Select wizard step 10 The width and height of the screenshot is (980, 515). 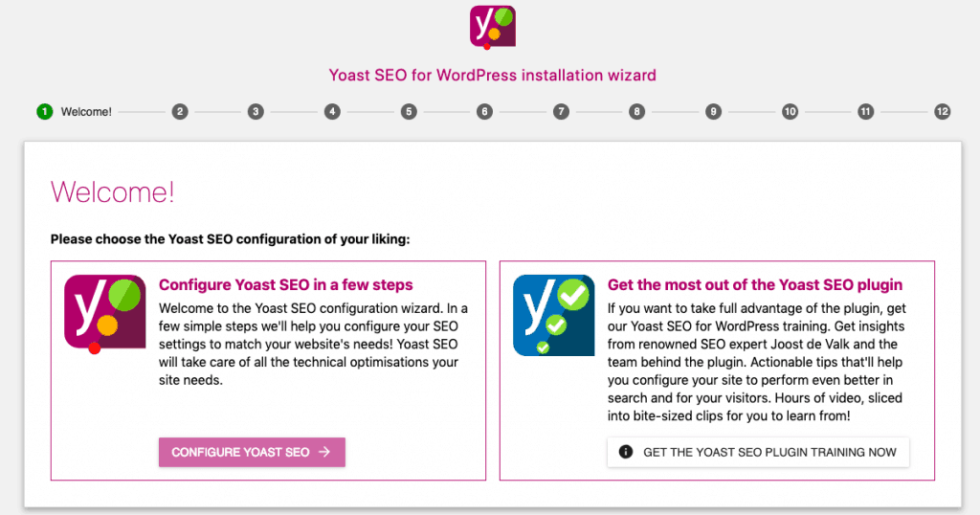[x=790, y=112]
